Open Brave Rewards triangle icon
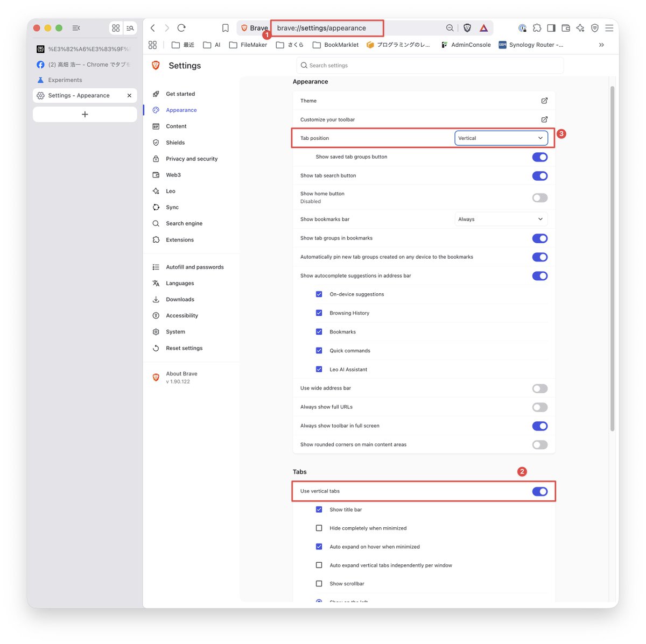 click(x=483, y=28)
